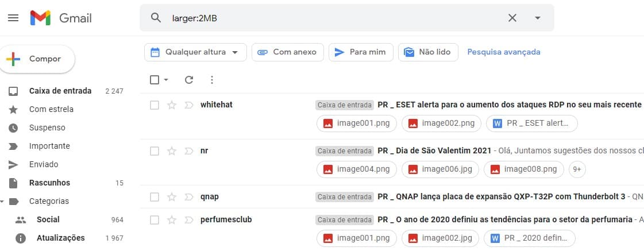Star the whitehat email
Image resolution: width=644 pixels, height=251 pixels.
click(172, 105)
